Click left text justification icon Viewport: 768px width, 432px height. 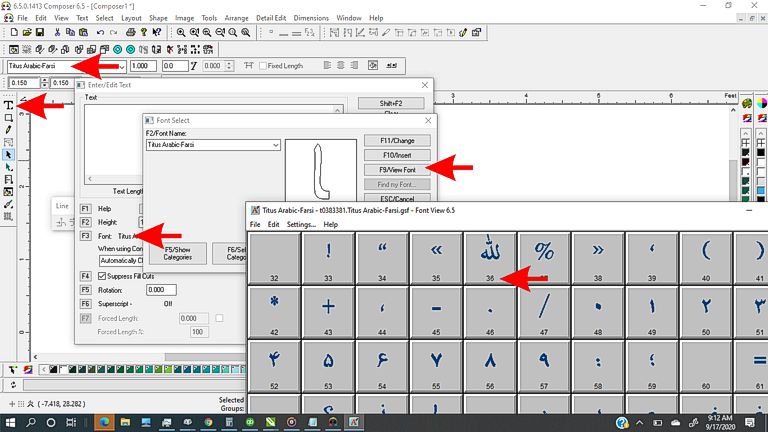click(327, 65)
